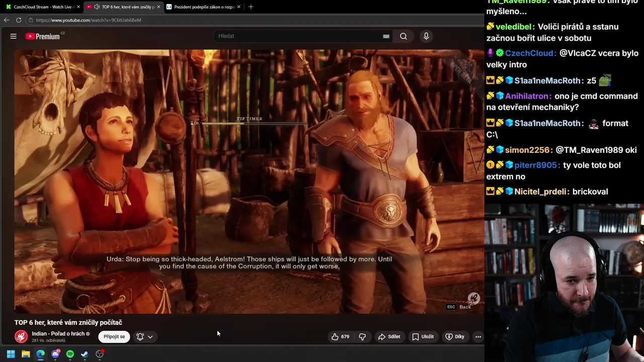Open Discord from taskbar
The image size is (644, 362).
[x=55, y=354]
